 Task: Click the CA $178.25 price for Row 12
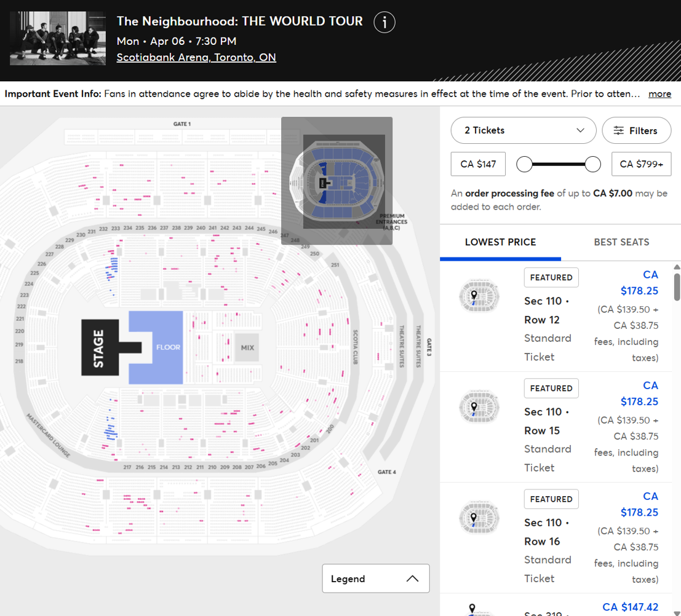pos(639,283)
